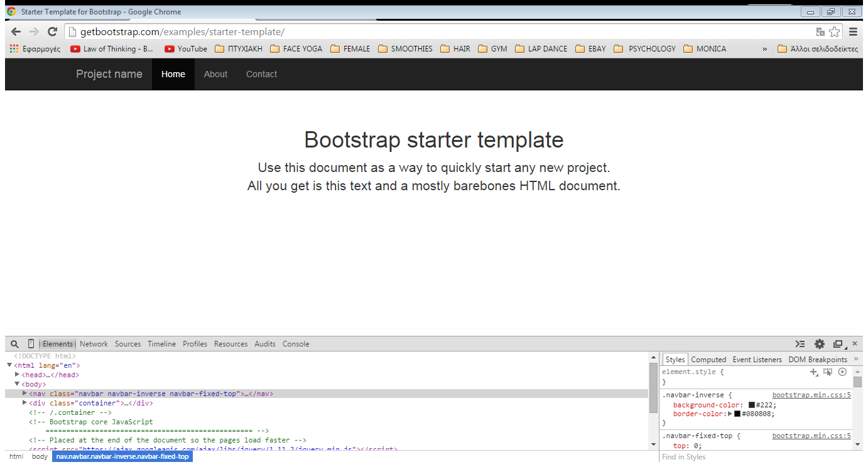This screenshot has width=868, height=467.
Task: Switch to the Profiles panel tab
Action: [x=195, y=344]
